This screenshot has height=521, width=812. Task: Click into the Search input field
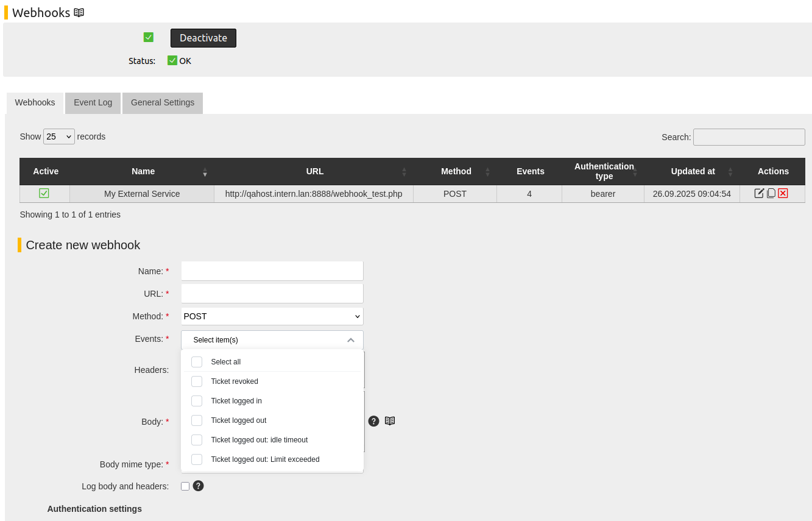pyautogui.click(x=749, y=137)
